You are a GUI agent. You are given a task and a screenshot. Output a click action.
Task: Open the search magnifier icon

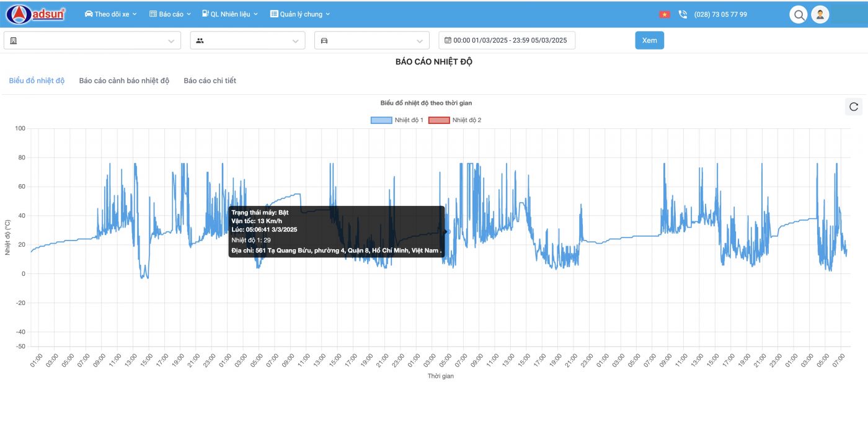[799, 15]
